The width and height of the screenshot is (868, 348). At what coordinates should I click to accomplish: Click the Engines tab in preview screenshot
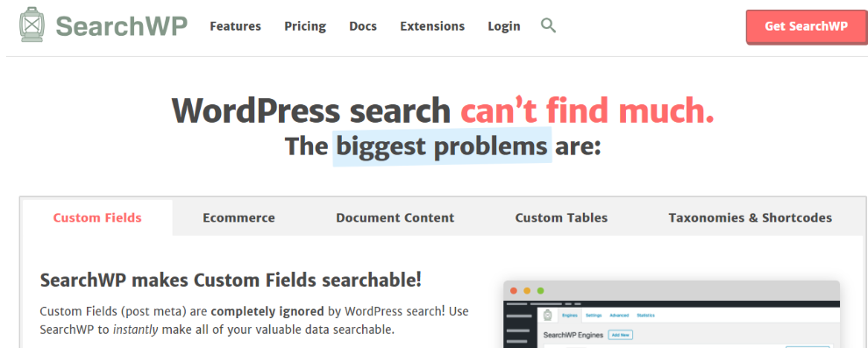pos(570,316)
